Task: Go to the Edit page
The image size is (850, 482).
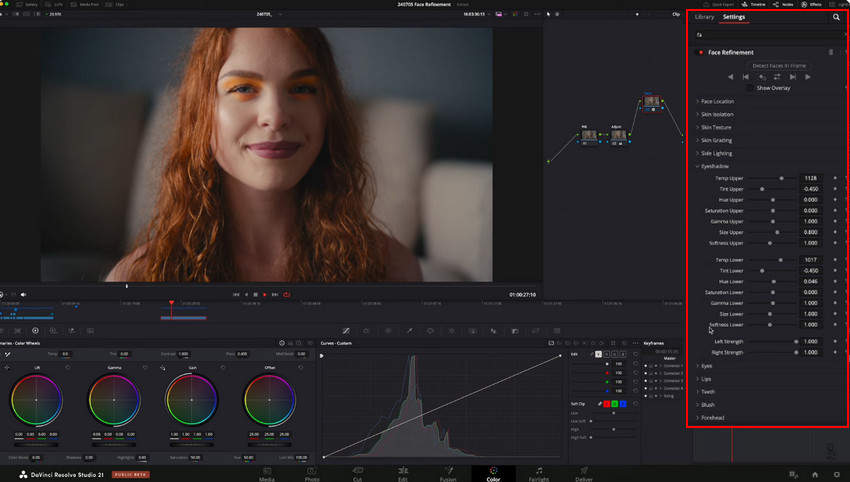Action: click(403, 473)
